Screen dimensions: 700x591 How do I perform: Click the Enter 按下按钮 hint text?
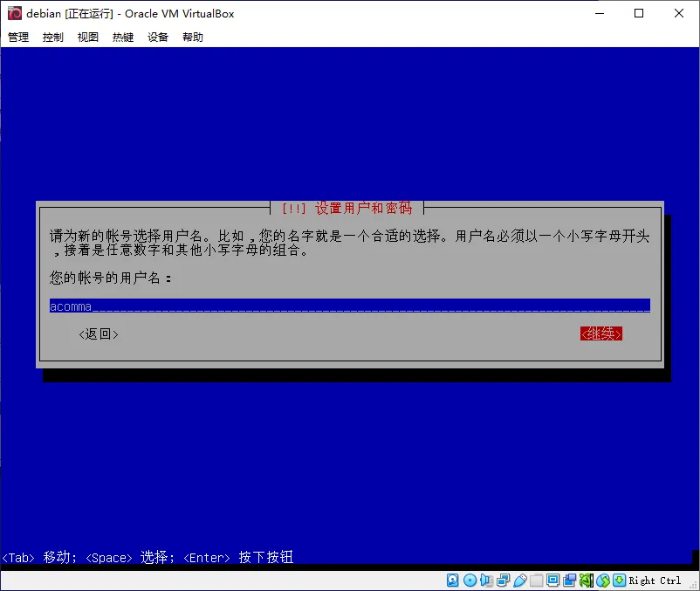(238, 557)
